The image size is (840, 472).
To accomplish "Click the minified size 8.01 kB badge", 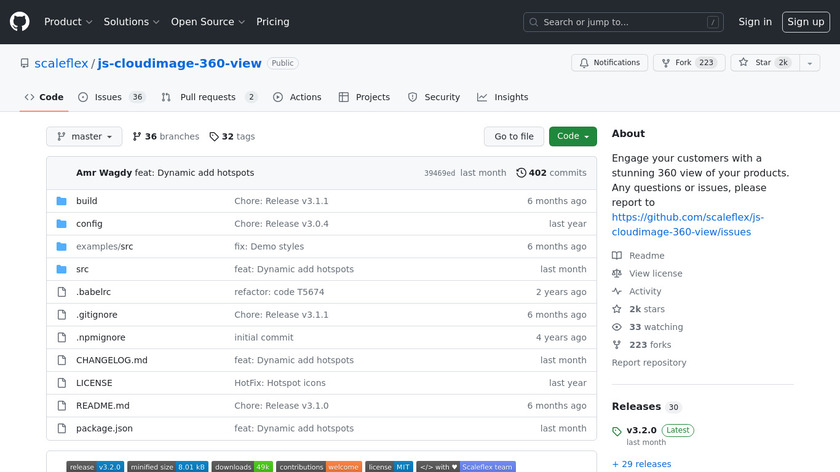I will pyautogui.click(x=168, y=467).
